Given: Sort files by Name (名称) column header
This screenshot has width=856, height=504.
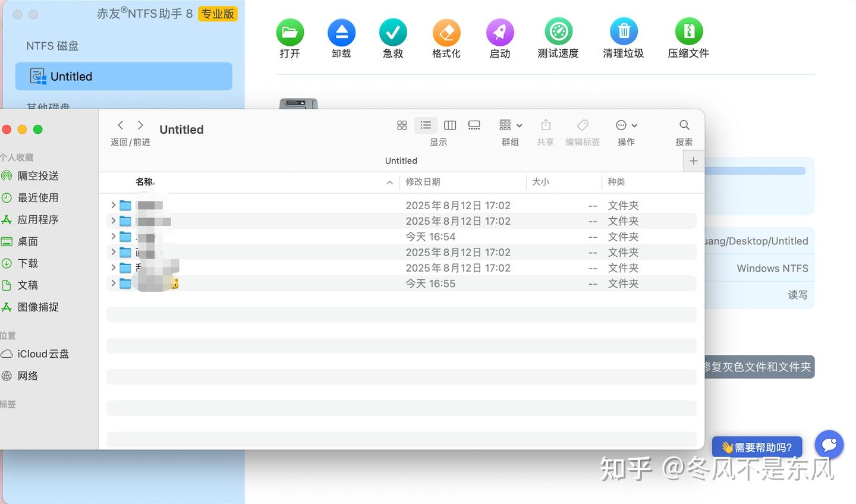Looking at the screenshot, I should click(x=145, y=182).
